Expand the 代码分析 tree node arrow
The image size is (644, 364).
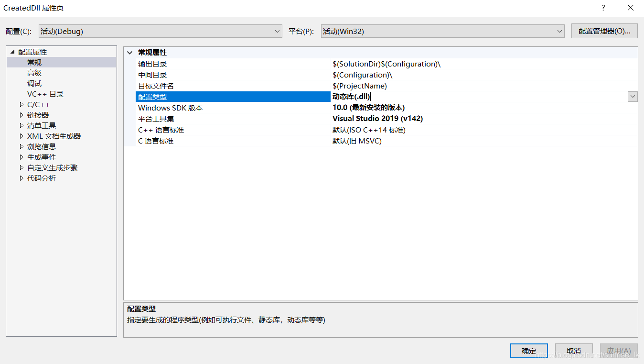click(21, 178)
